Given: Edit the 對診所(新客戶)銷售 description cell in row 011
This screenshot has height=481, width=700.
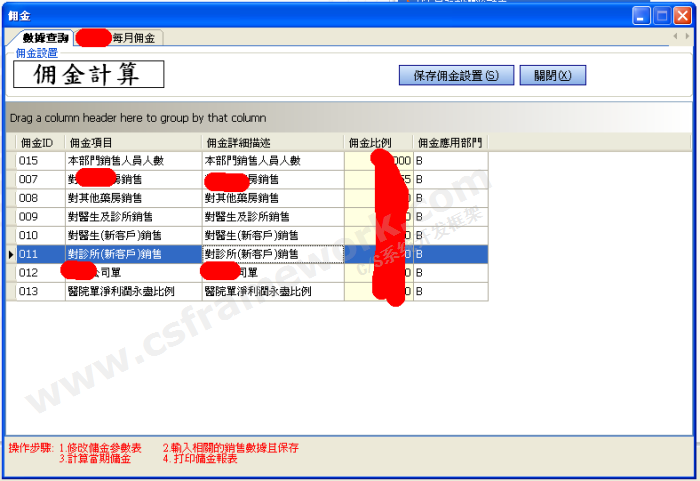Looking at the screenshot, I should [271, 254].
